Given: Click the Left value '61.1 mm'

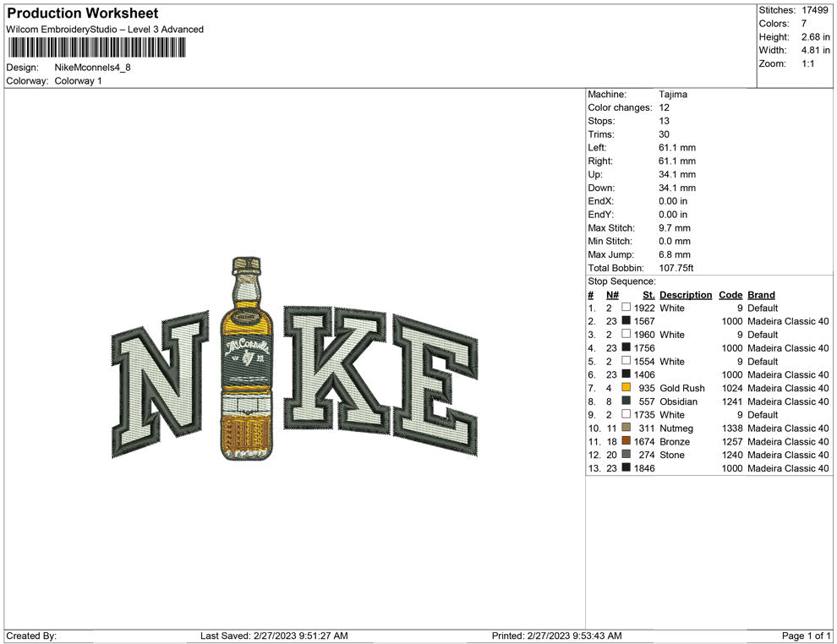Looking at the screenshot, I should point(677,147).
